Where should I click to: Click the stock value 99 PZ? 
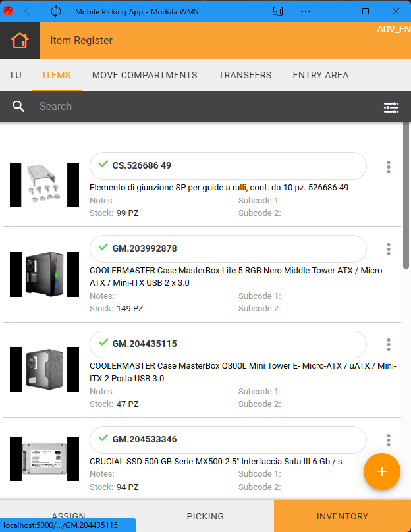pos(128,213)
